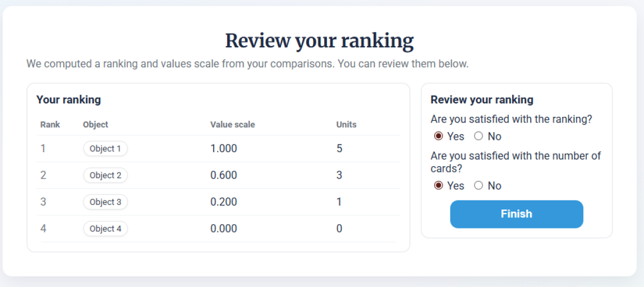The width and height of the screenshot is (644, 287).
Task: Select the Object 4 chip
Action: pyautogui.click(x=105, y=229)
